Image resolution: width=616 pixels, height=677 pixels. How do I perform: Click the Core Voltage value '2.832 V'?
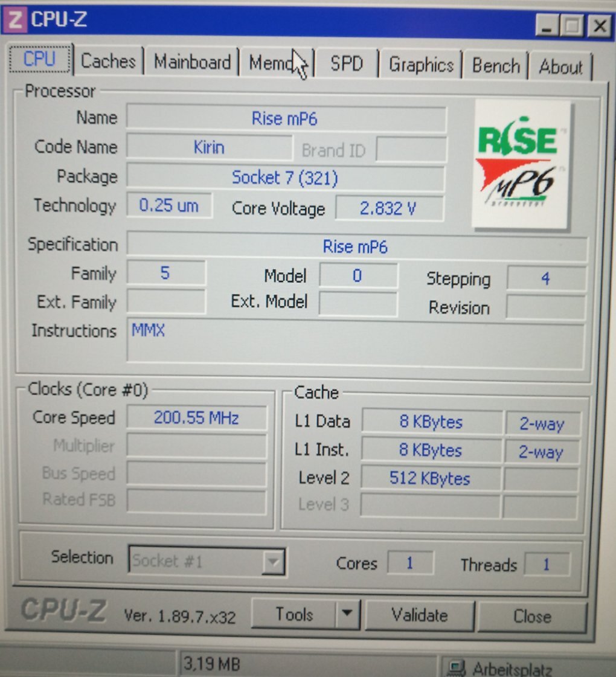(x=388, y=208)
